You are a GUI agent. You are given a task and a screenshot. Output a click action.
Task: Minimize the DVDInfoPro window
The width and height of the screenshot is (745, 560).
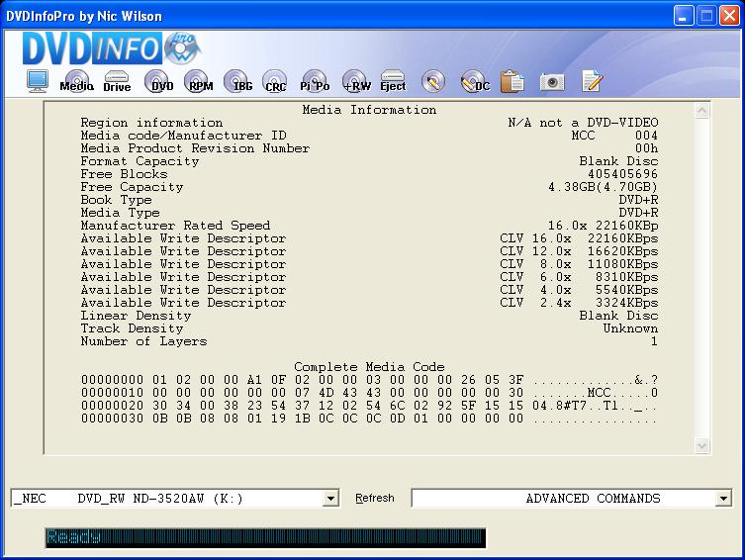[x=684, y=16]
